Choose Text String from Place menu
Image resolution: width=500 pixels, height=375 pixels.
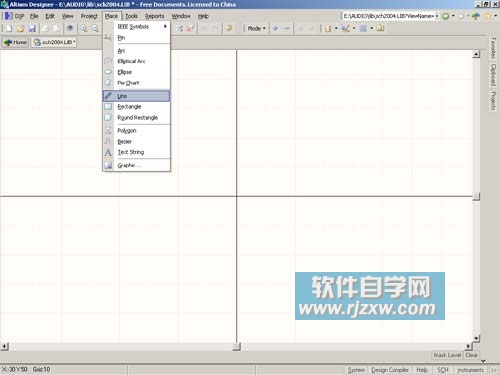point(136,152)
